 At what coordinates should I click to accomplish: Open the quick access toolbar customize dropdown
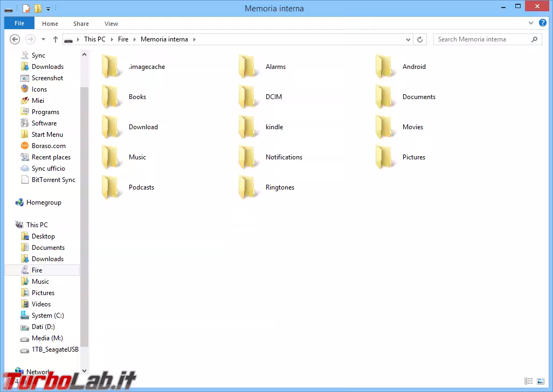point(47,9)
